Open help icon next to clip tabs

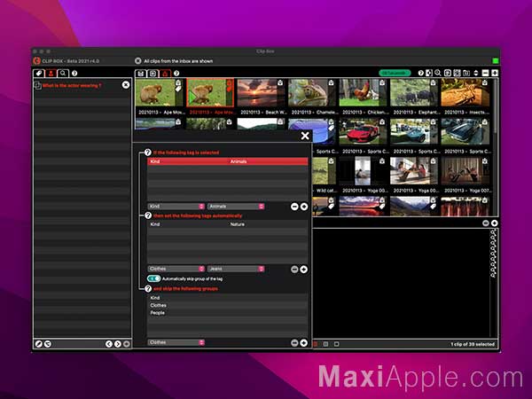point(176,74)
